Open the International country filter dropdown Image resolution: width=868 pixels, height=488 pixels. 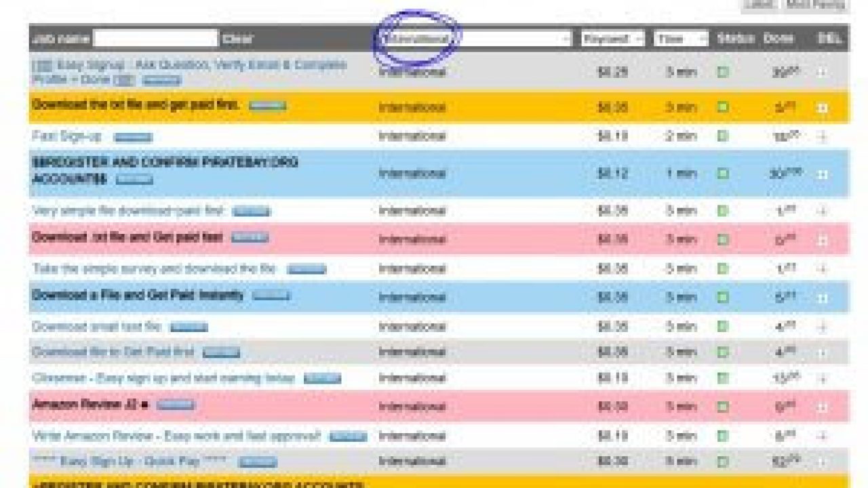[475, 39]
